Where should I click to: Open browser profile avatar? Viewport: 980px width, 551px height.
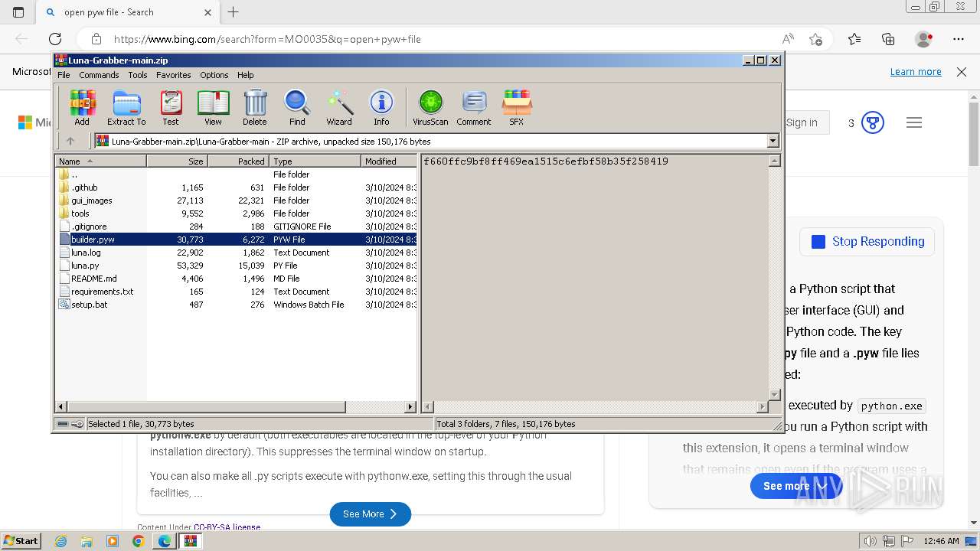click(923, 39)
